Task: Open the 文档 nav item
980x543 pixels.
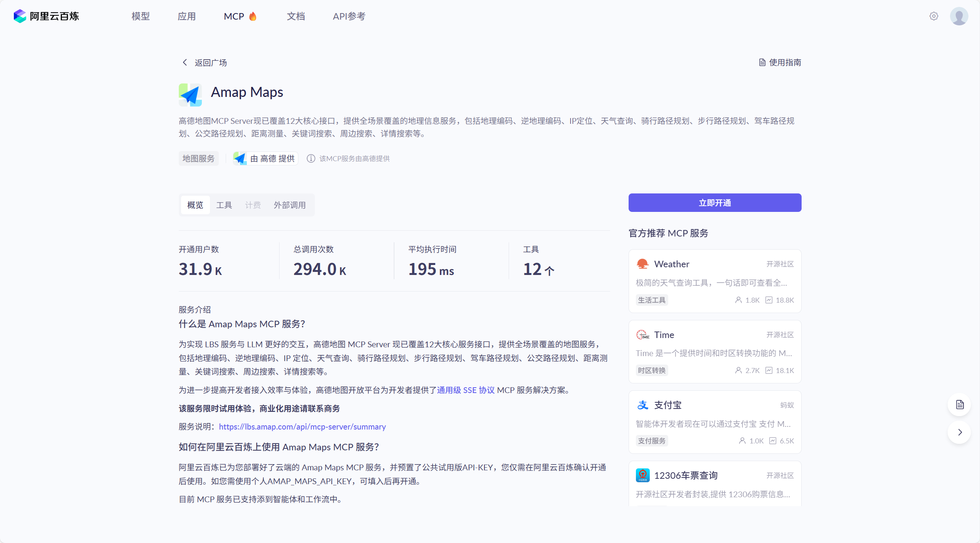Action: click(x=296, y=16)
